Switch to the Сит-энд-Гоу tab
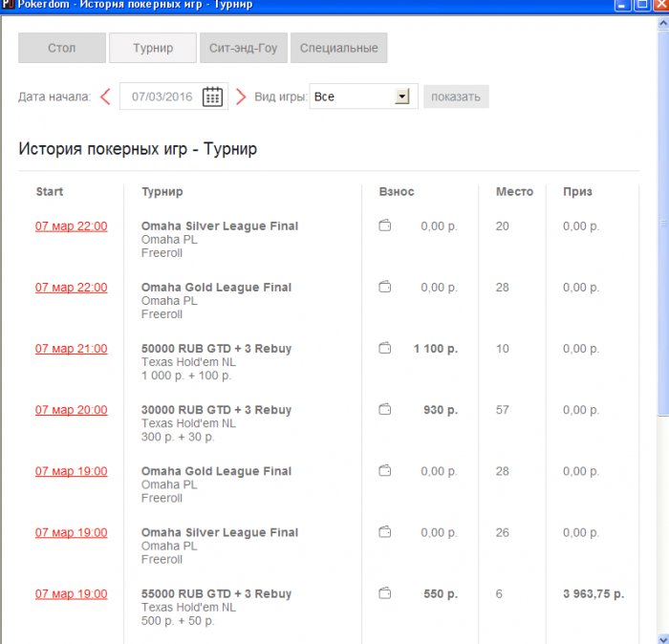Viewport: 669px width, 644px height. point(244,48)
